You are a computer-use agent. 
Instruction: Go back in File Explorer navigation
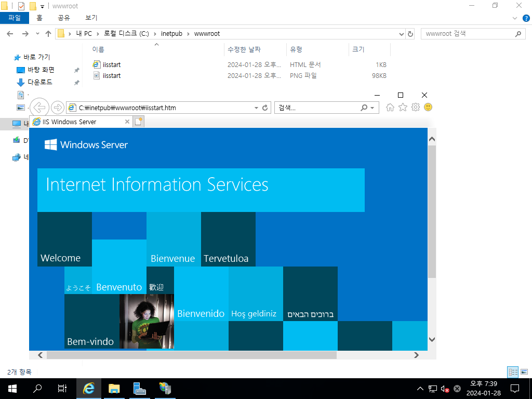coord(10,34)
